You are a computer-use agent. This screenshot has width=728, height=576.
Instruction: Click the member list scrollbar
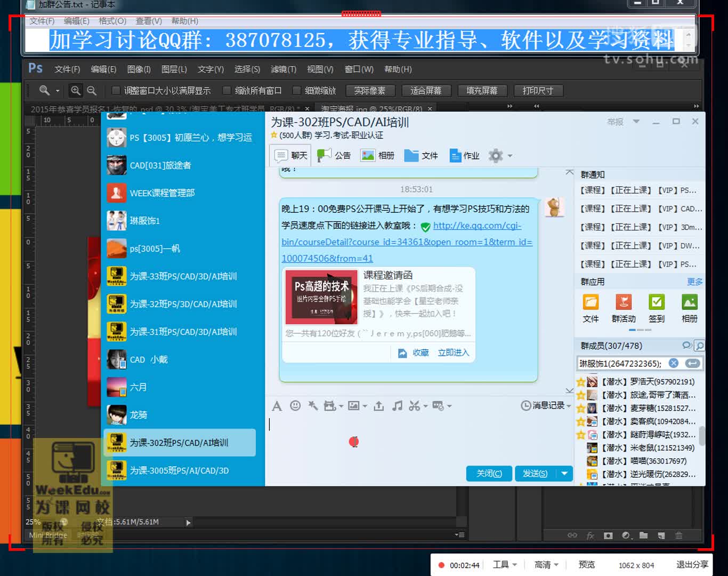tap(702, 436)
